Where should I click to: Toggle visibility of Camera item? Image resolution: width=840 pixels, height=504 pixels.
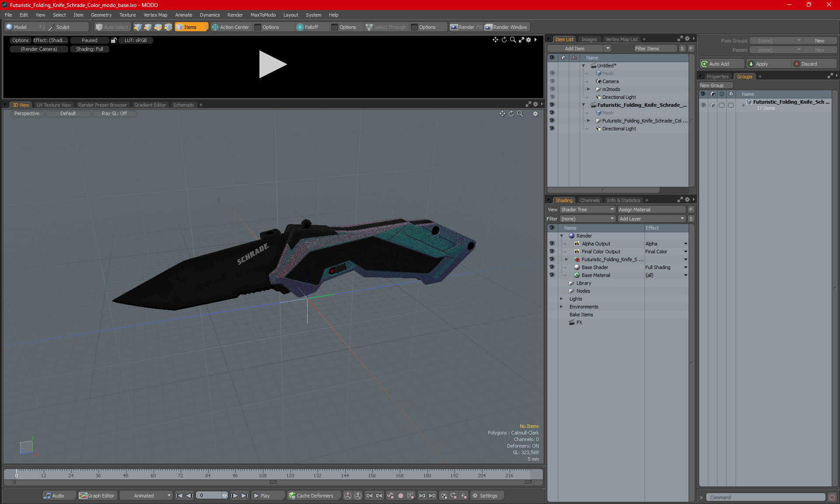(x=552, y=81)
